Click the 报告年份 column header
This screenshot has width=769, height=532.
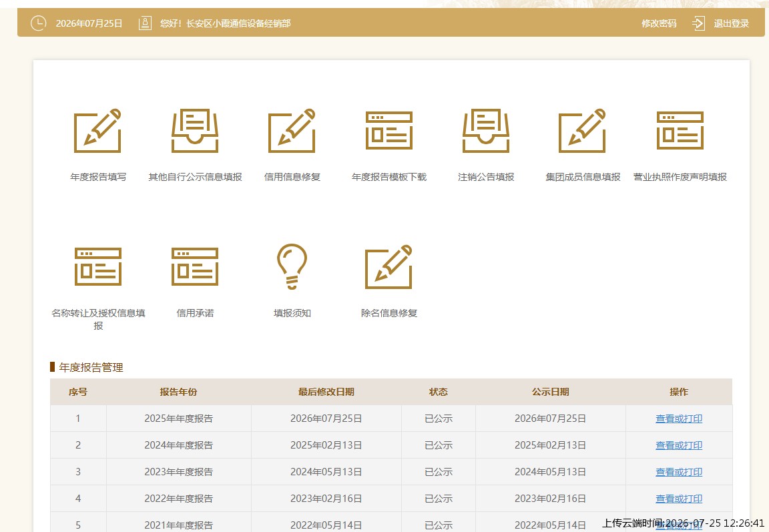pyautogui.click(x=178, y=392)
